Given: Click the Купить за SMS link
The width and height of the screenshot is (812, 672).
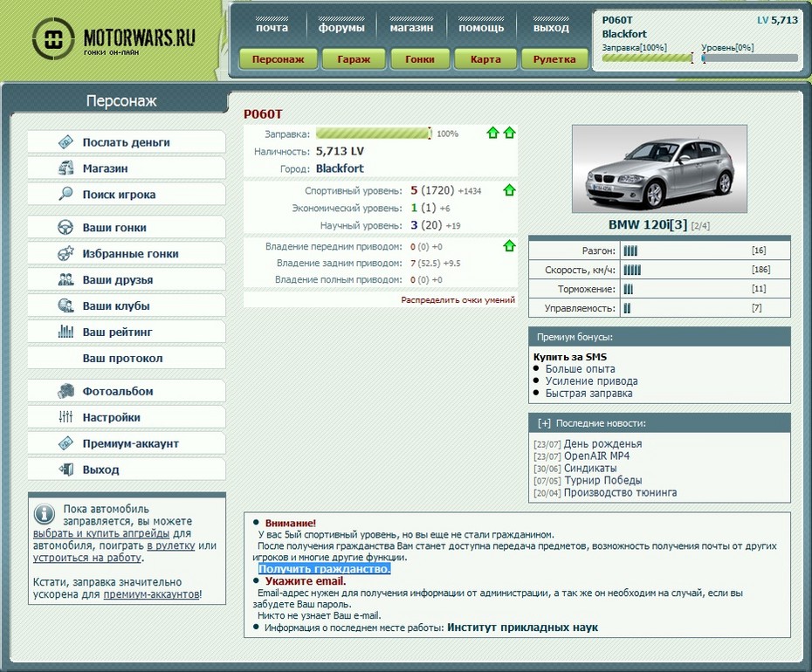Looking at the screenshot, I should [569, 357].
